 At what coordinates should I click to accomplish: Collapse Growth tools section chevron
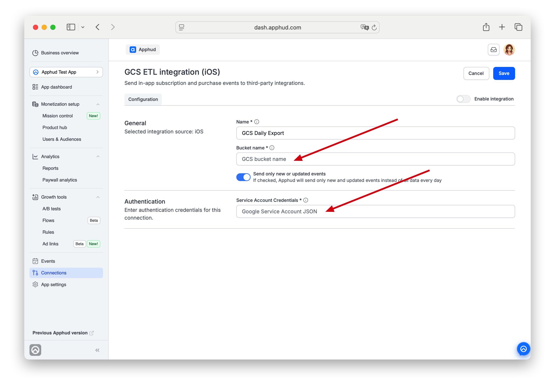tap(98, 197)
